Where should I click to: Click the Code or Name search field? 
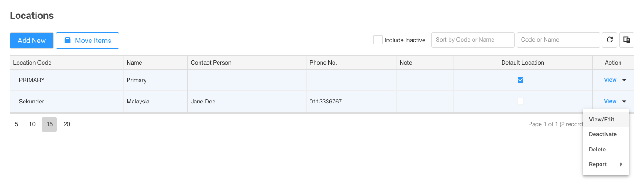pos(559,40)
